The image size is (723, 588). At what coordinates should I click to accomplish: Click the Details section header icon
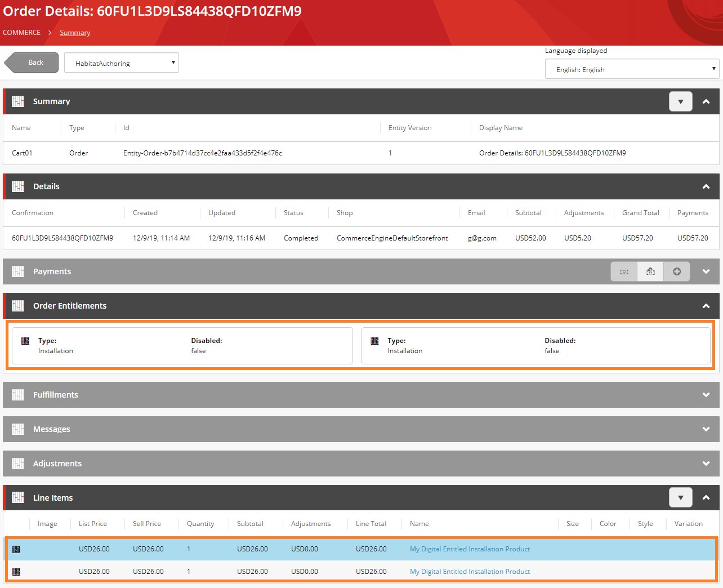pyautogui.click(x=17, y=186)
